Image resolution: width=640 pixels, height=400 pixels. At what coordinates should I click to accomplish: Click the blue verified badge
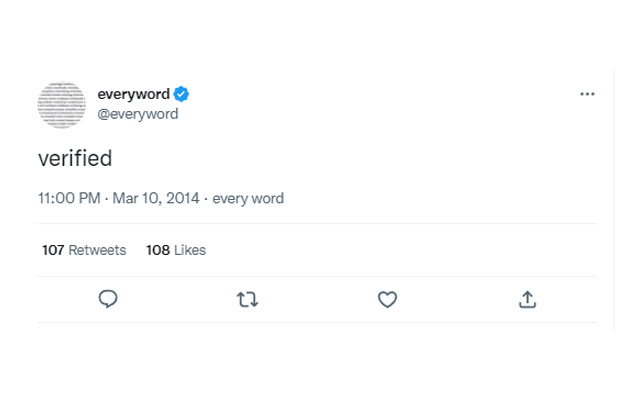coord(182,94)
